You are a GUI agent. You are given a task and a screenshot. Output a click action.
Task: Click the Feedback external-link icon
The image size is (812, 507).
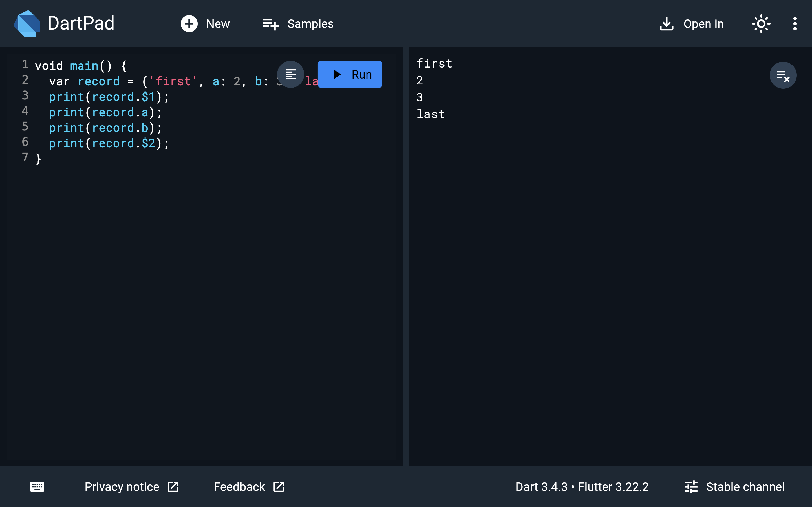[x=279, y=486]
